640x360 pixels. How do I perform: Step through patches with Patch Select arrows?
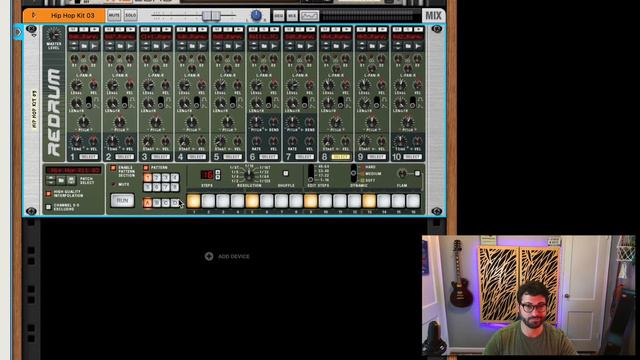(x=51, y=180)
